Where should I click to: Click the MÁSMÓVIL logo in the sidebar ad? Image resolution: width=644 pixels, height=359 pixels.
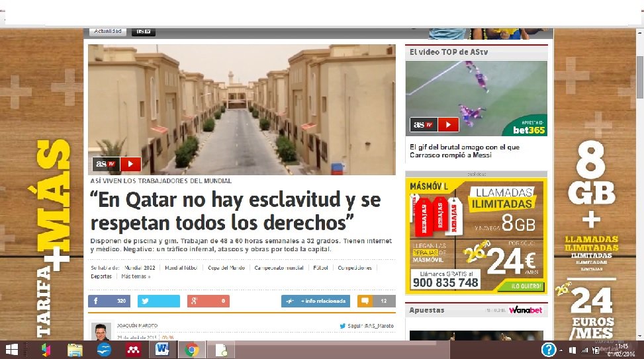(429, 186)
